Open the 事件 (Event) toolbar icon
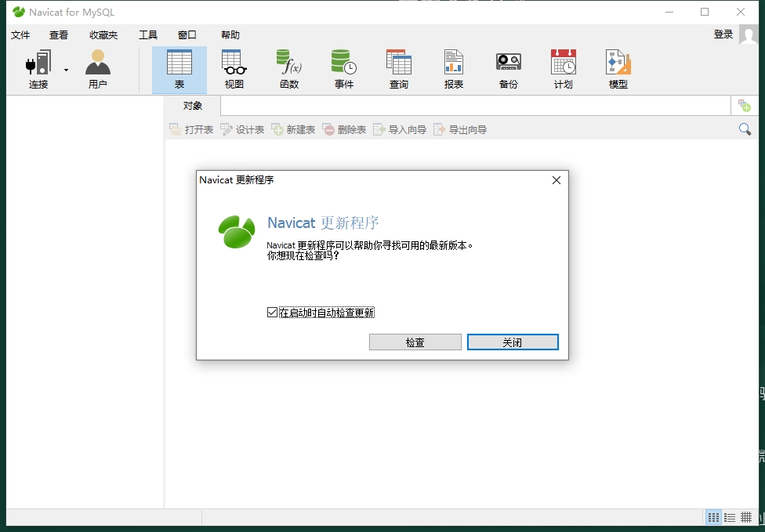This screenshot has width=765, height=532. (343, 63)
